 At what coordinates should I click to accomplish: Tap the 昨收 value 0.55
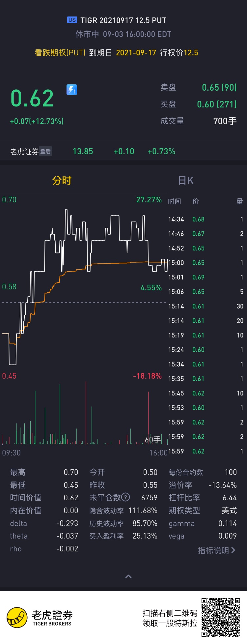pos(150,485)
